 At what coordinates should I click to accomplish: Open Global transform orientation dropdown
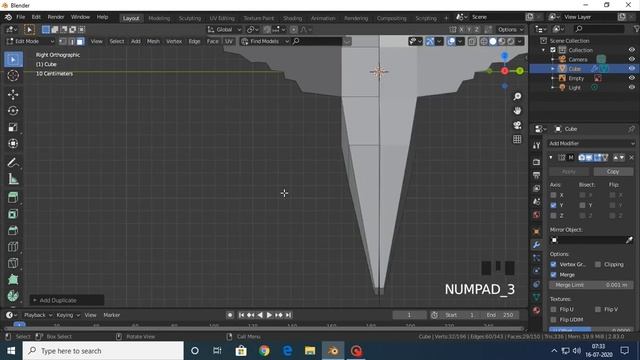tap(224, 29)
